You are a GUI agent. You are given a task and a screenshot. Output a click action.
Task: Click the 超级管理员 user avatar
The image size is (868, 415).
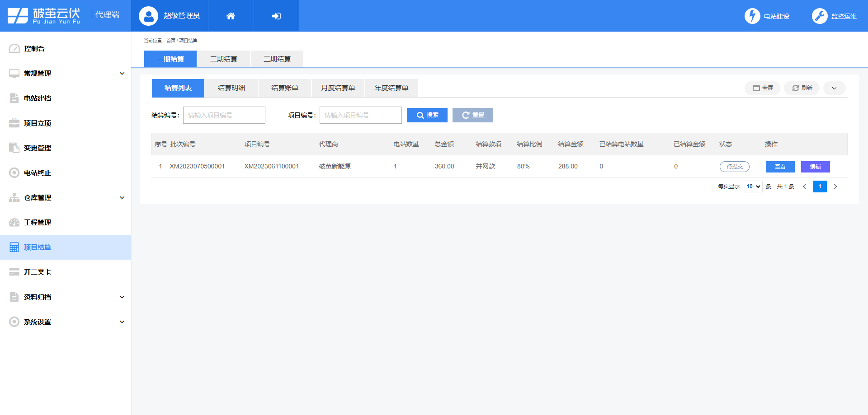[x=148, y=16]
